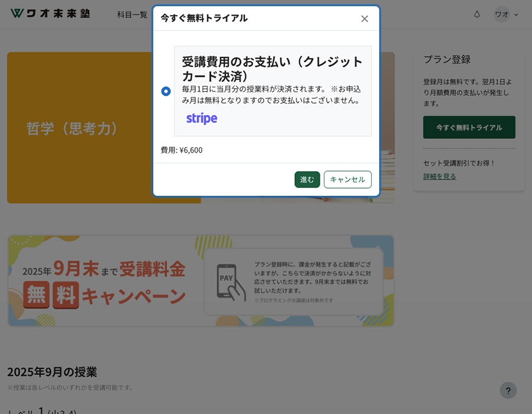The height and width of the screenshot is (414, 532).
Task: Expand the account dropdown next to ワオ
Action: click(515, 14)
